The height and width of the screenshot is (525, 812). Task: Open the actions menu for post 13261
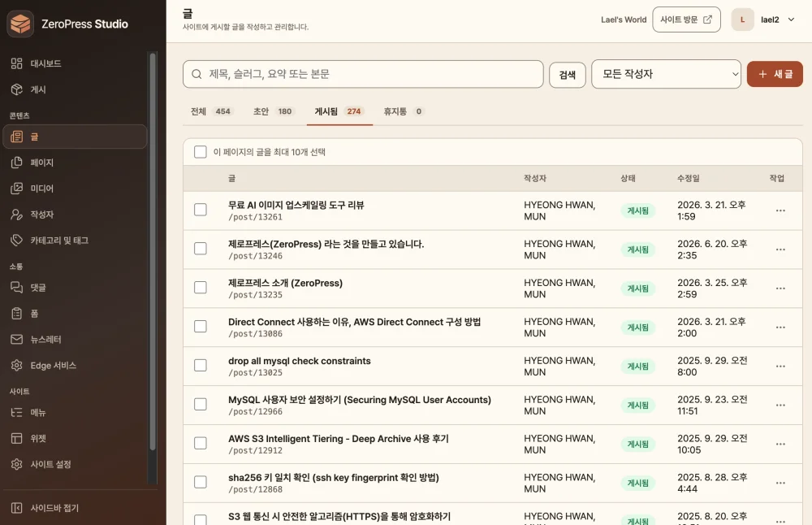point(780,210)
